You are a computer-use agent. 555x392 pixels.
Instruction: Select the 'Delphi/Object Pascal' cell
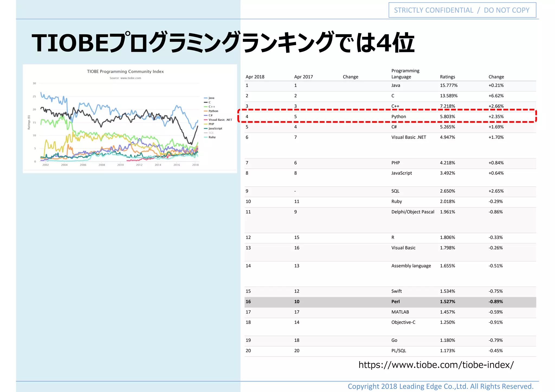413,212
